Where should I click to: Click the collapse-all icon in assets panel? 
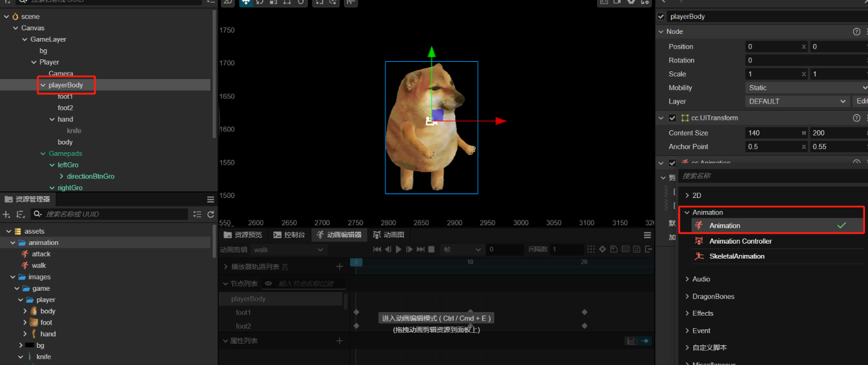[x=198, y=214]
